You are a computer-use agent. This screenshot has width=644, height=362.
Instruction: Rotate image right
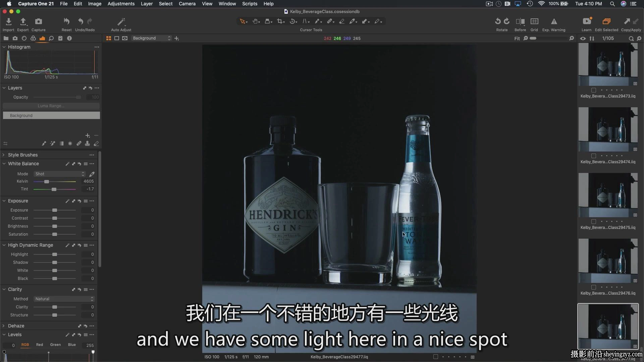pyautogui.click(x=506, y=21)
